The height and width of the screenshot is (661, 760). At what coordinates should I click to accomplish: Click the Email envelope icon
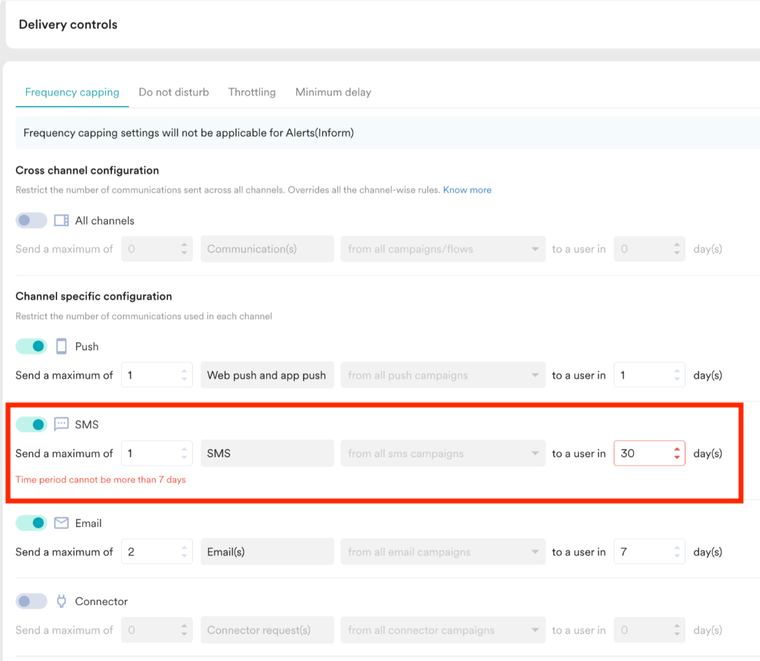(x=61, y=523)
